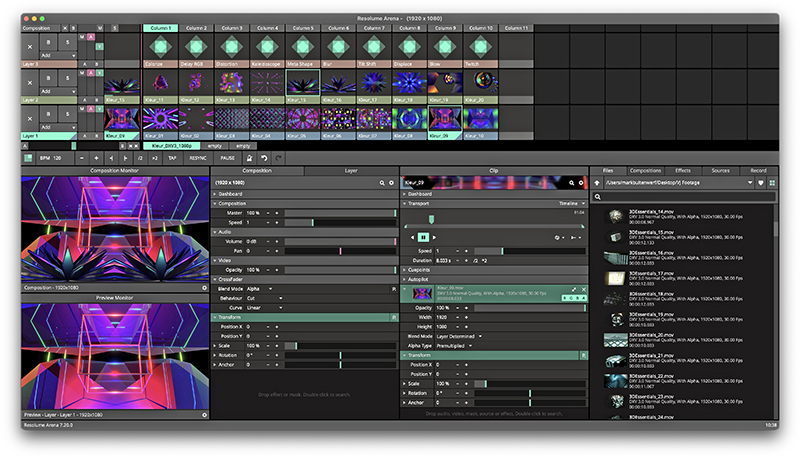Click the composition Master slider
The width and height of the screenshot is (800, 457).
click(x=340, y=213)
